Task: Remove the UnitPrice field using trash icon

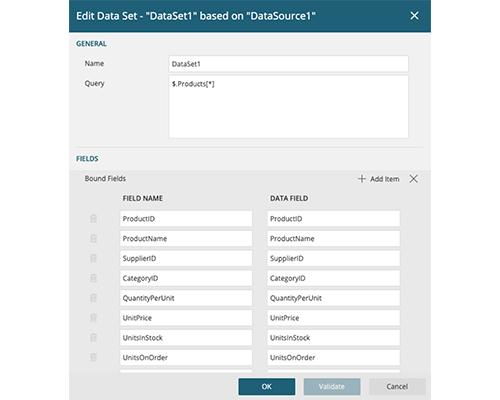Action: pos(93,318)
